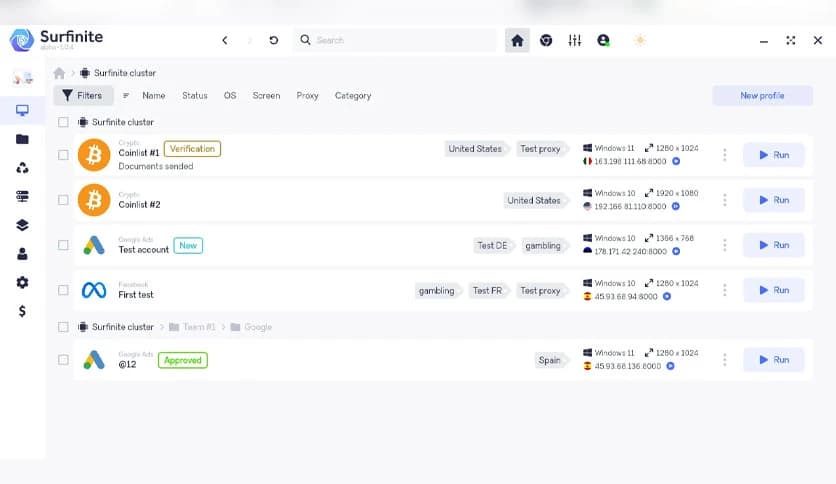The height and width of the screenshot is (484, 836).
Task: Open Team #1 folder in breadcrumb
Action: tap(197, 327)
